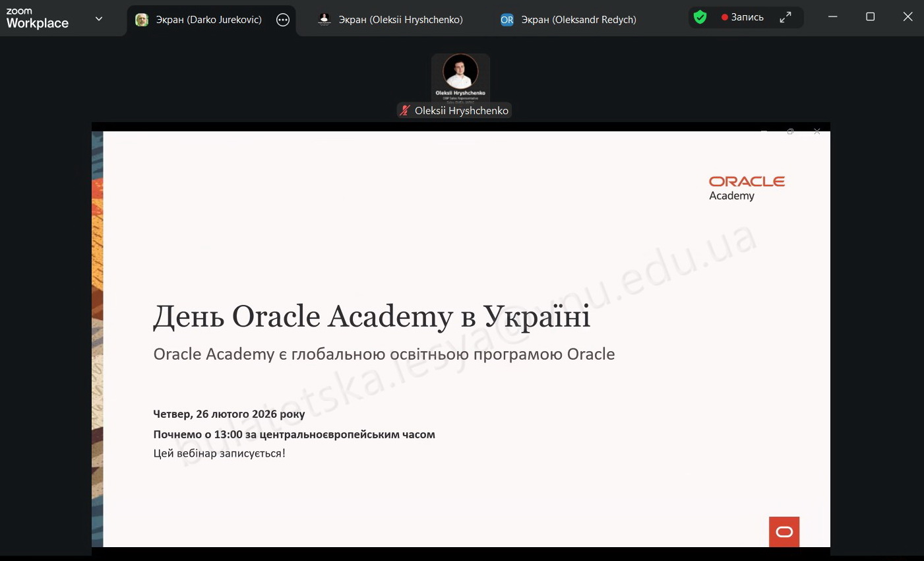Click Darko Jurekovic's avatar icon in tab
924x561 pixels.
(142, 20)
